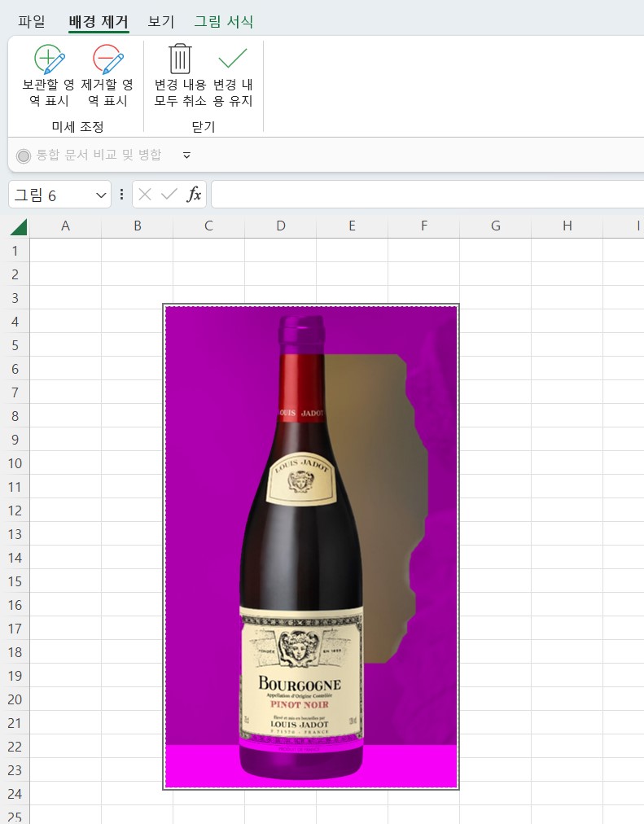Apply changes with 변경 내용 유지 checkmark

click(x=233, y=76)
